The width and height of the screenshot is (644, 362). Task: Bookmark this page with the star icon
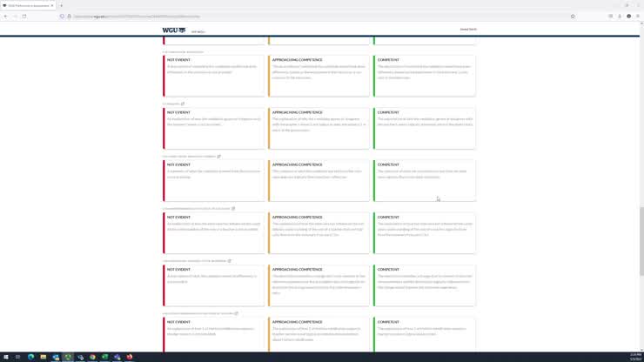click(x=573, y=16)
